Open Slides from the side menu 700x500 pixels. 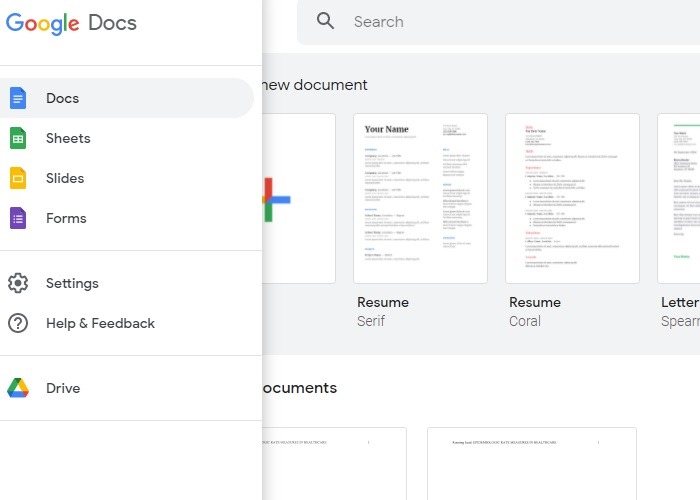point(127,178)
